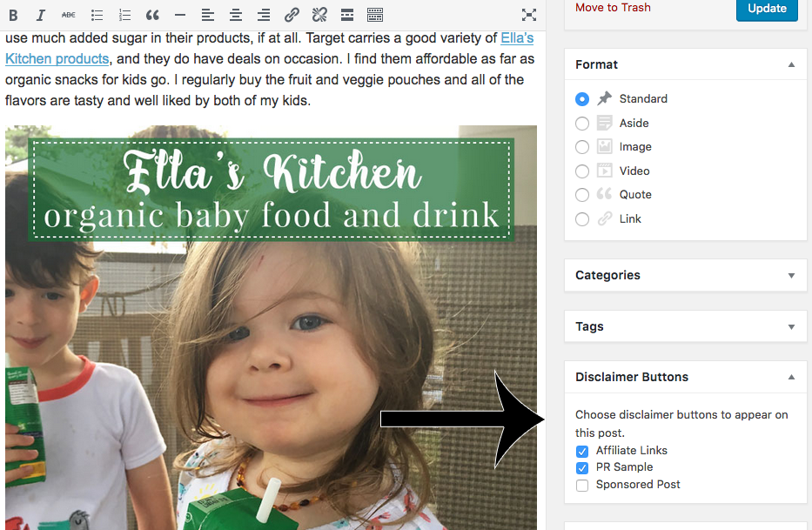The image size is (812, 530).
Task: Toggle italic formatting in editor toolbar
Action: (x=40, y=15)
